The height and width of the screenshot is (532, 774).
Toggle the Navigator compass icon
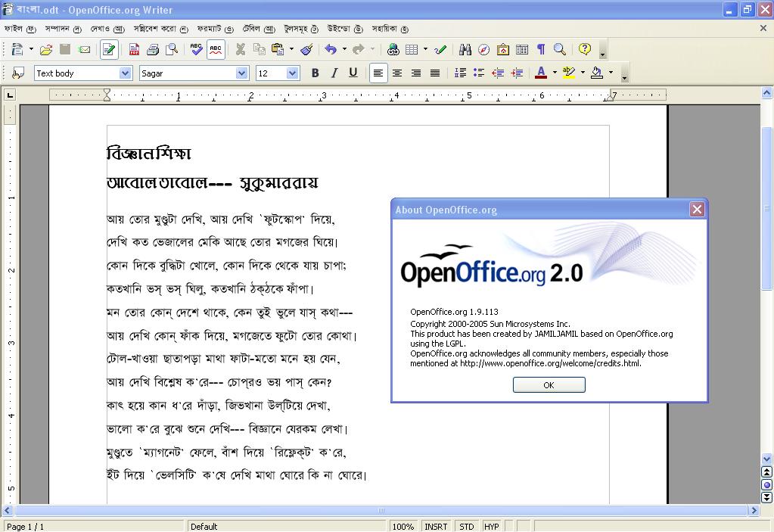[483, 49]
